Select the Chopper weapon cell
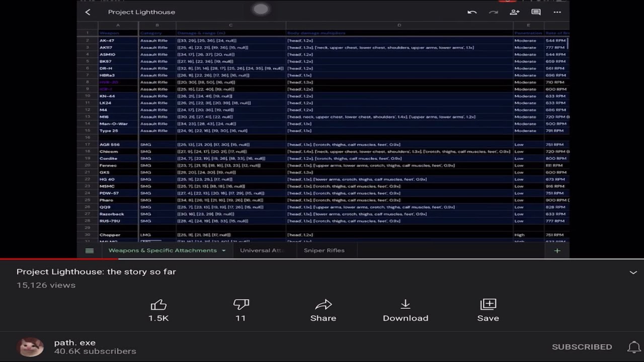The height and width of the screenshot is (362, 644). pyautogui.click(x=118, y=235)
